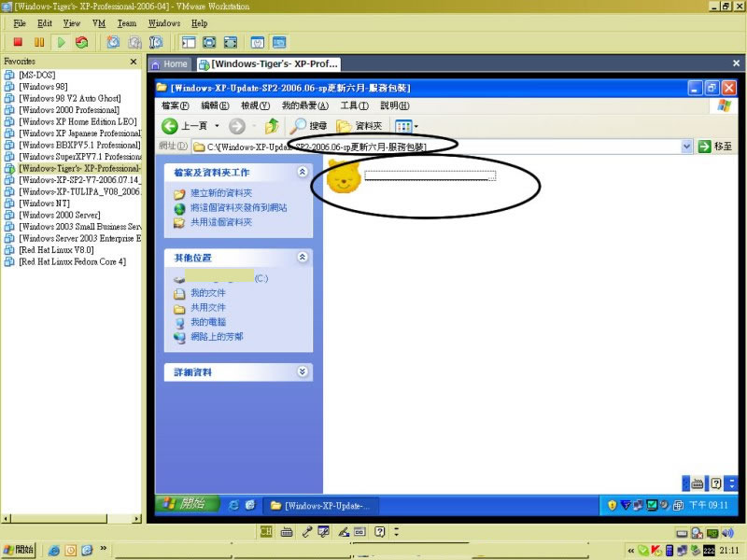This screenshot has height=560, width=747.
Task: Open VMware Team menu
Action: [127, 23]
